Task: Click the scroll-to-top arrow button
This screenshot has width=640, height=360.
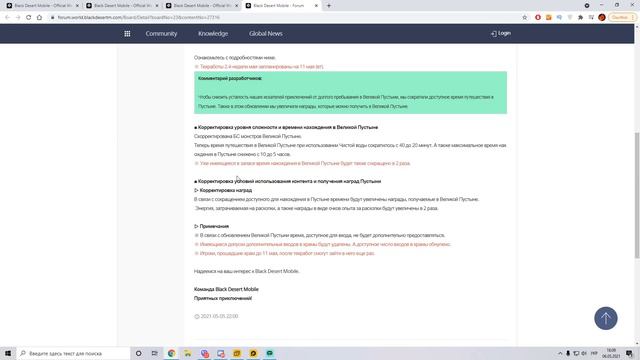Action: 606,318
